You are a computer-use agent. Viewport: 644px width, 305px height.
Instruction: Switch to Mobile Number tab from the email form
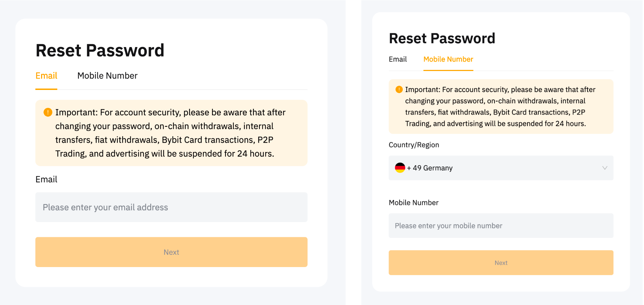(107, 76)
